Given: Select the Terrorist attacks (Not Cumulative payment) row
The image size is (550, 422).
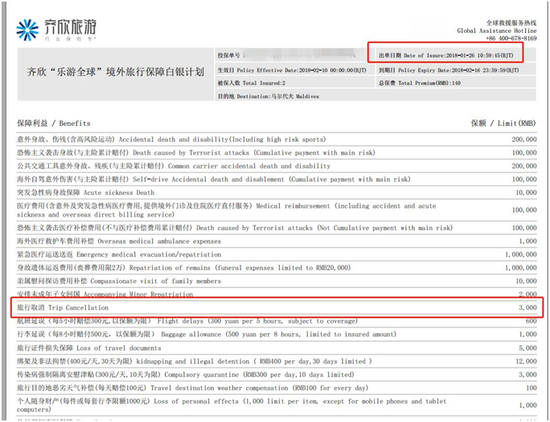Looking at the screenshot, I should 277,228.
